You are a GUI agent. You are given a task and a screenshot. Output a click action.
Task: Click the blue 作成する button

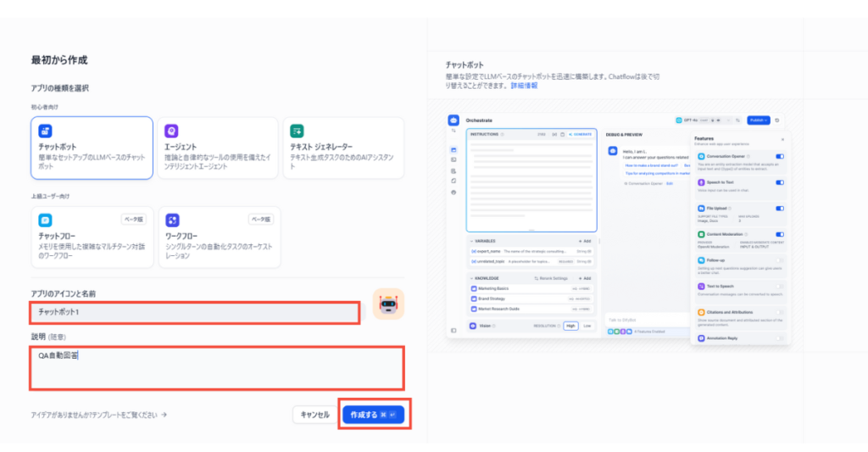(373, 415)
